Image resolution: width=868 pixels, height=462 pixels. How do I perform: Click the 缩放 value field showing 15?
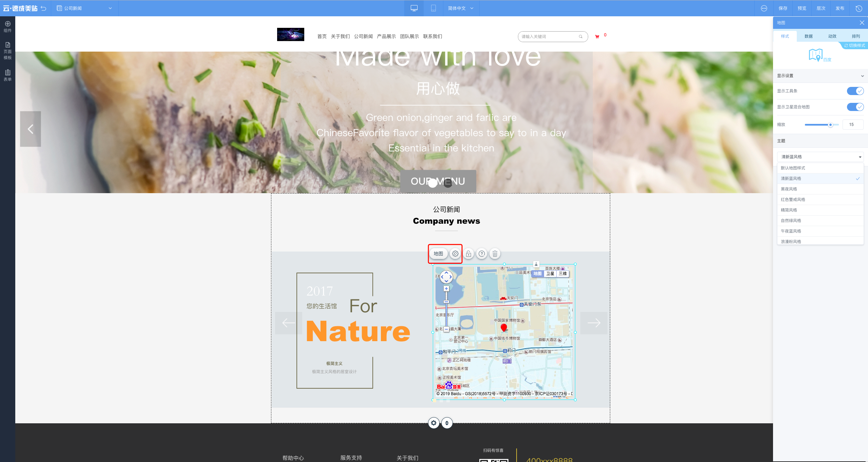pos(853,125)
